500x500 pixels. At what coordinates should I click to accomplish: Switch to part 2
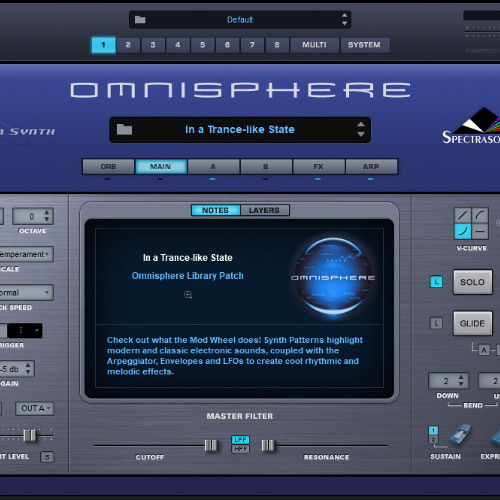click(x=128, y=45)
